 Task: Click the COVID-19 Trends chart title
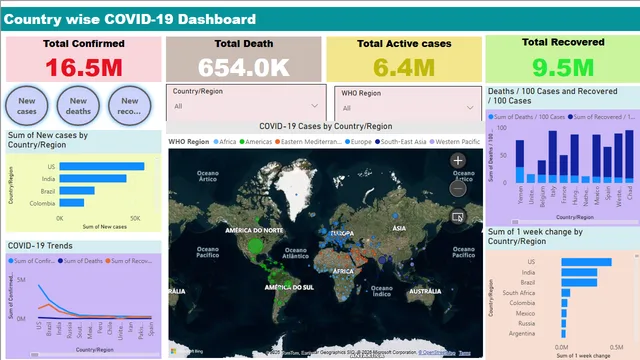[x=40, y=246]
